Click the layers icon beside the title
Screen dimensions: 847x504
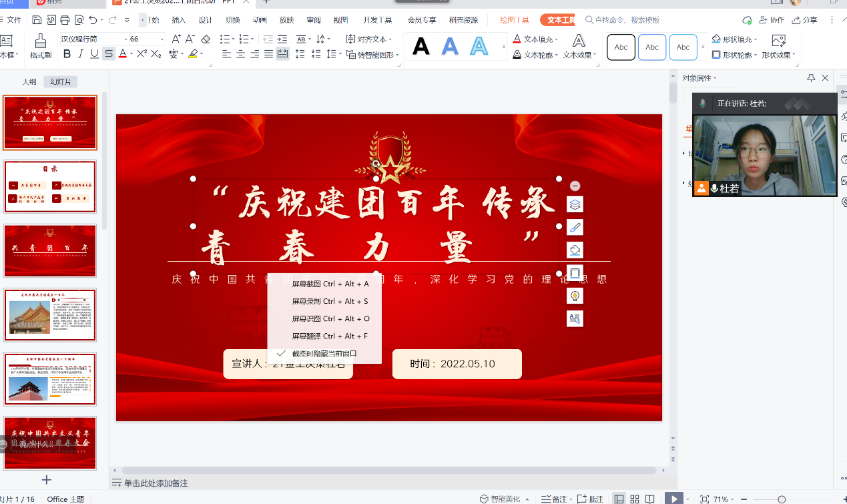pos(575,204)
